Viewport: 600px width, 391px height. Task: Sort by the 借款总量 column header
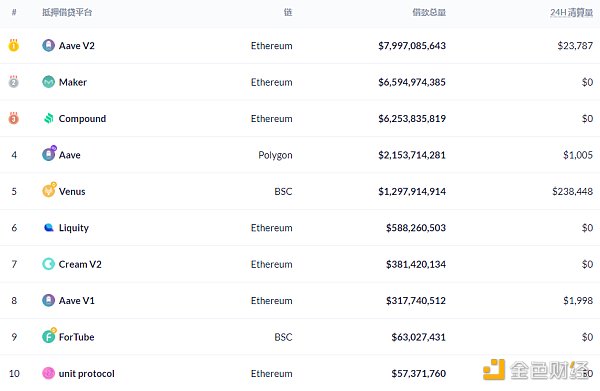pos(429,13)
